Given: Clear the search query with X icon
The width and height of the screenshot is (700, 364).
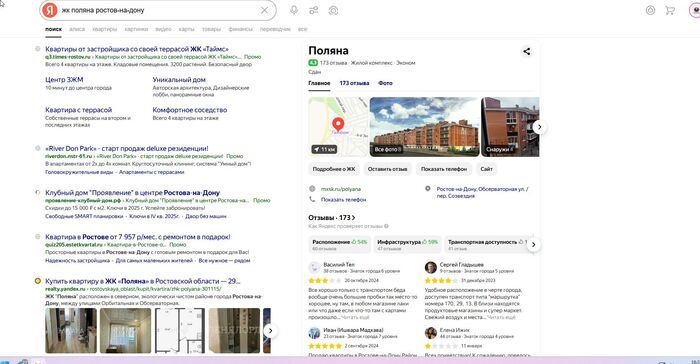Looking at the screenshot, I should [x=265, y=10].
